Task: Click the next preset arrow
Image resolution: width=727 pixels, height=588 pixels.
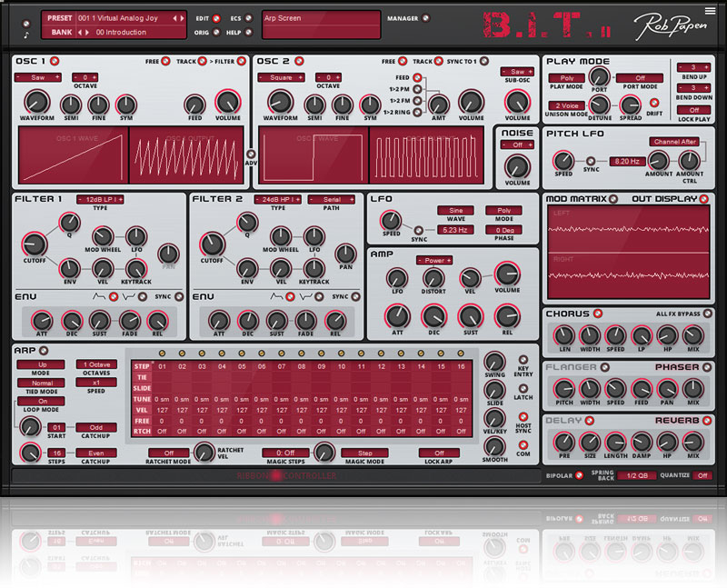Action: [x=180, y=17]
